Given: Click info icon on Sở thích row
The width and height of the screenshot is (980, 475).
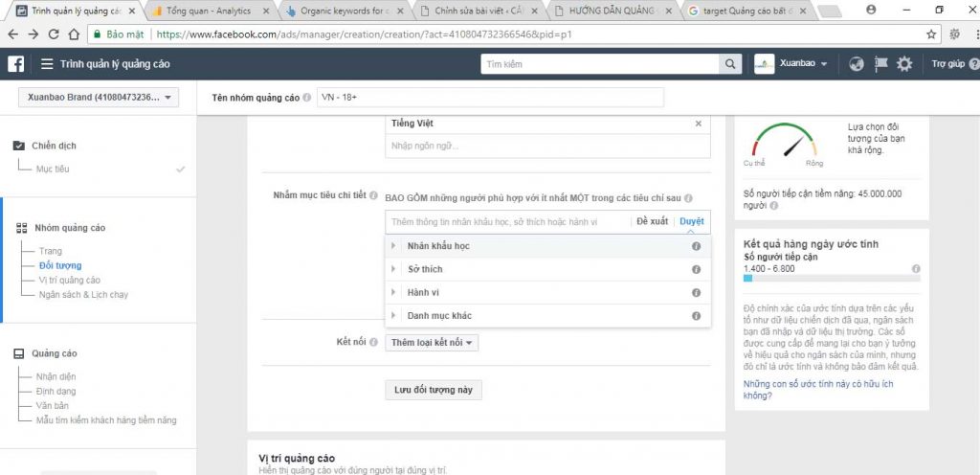Looking at the screenshot, I should (696, 269).
